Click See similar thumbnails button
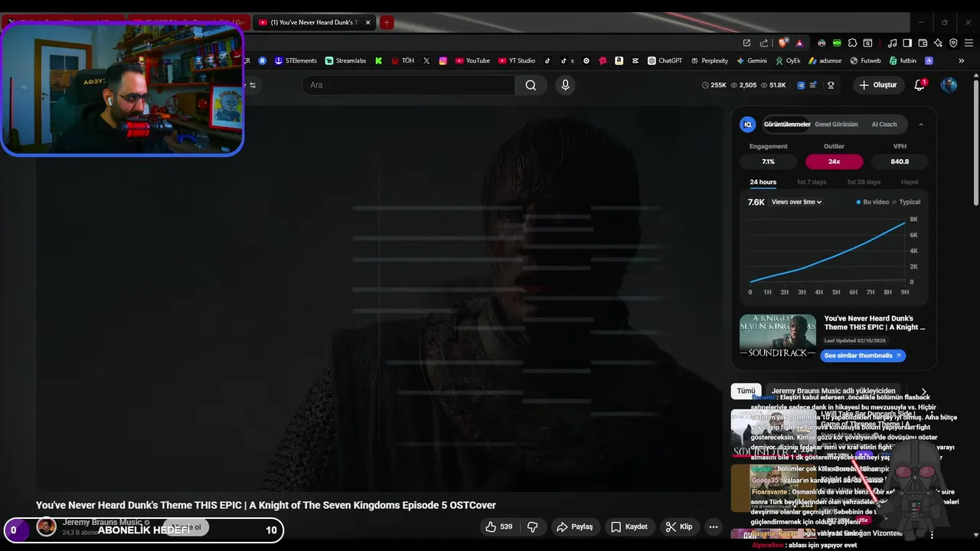 tap(863, 356)
